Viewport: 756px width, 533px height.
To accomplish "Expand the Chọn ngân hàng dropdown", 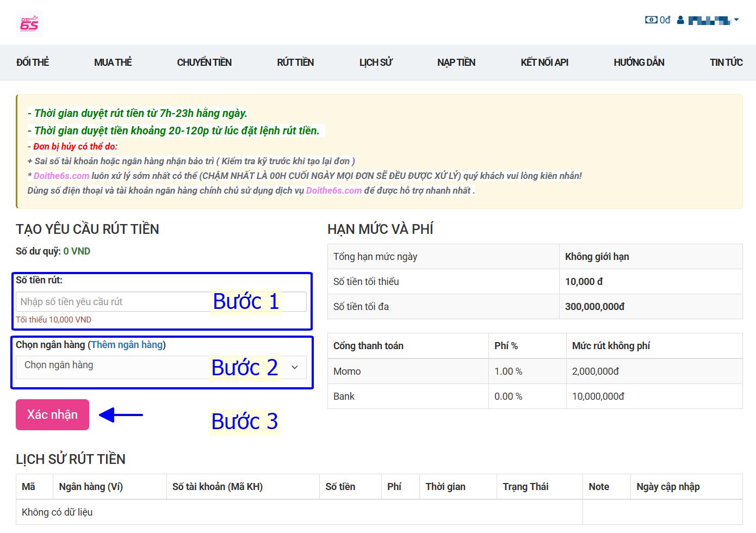I will [x=161, y=367].
